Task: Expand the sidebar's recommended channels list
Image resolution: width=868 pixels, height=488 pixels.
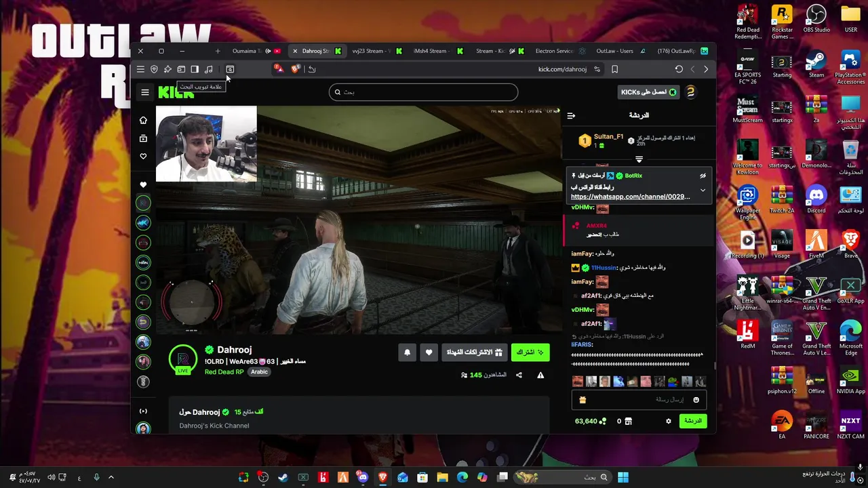Action: click(x=143, y=411)
